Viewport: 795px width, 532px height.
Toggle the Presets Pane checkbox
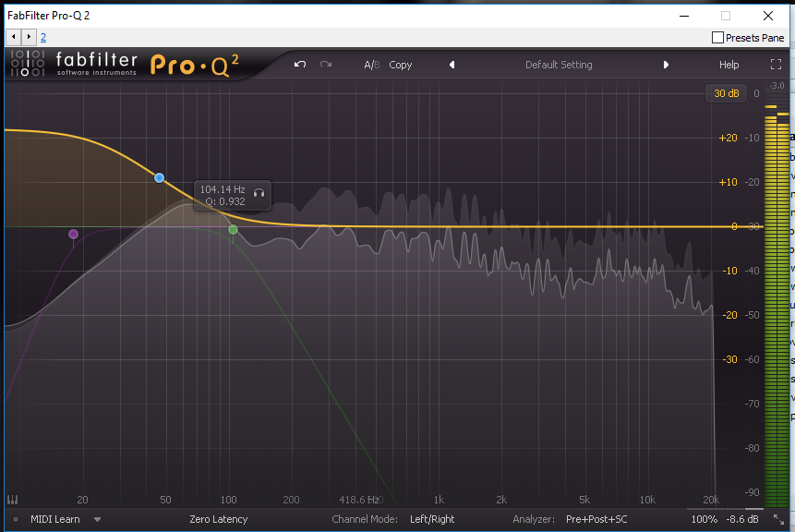point(717,38)
